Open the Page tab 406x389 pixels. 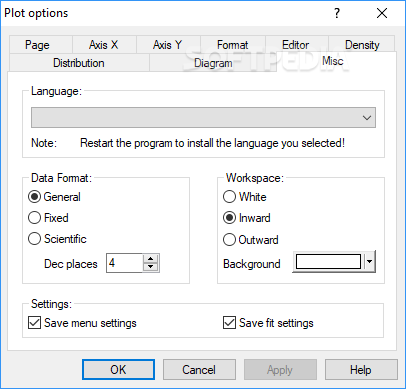click(41, 45)
